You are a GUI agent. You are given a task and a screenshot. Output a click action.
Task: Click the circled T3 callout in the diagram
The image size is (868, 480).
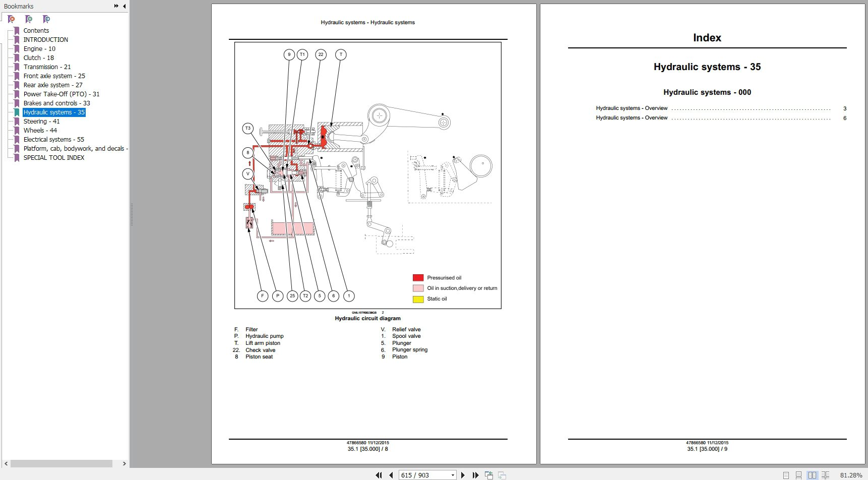pyautogui.click(x=247, y=128)
